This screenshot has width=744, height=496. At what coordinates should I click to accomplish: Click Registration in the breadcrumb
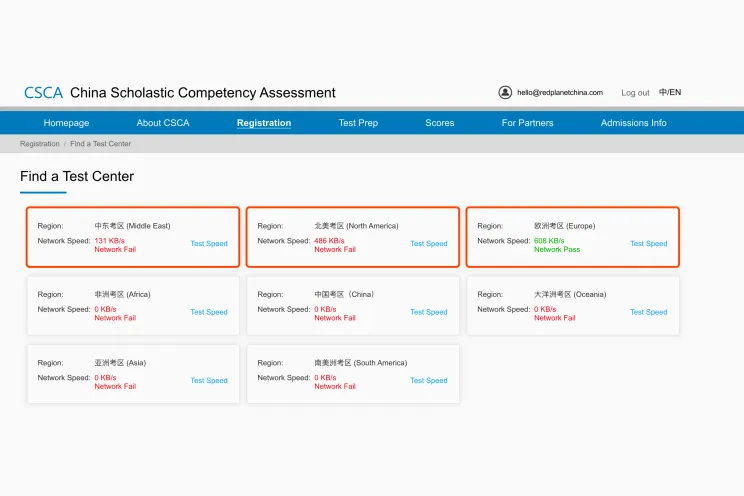(40, 144)
